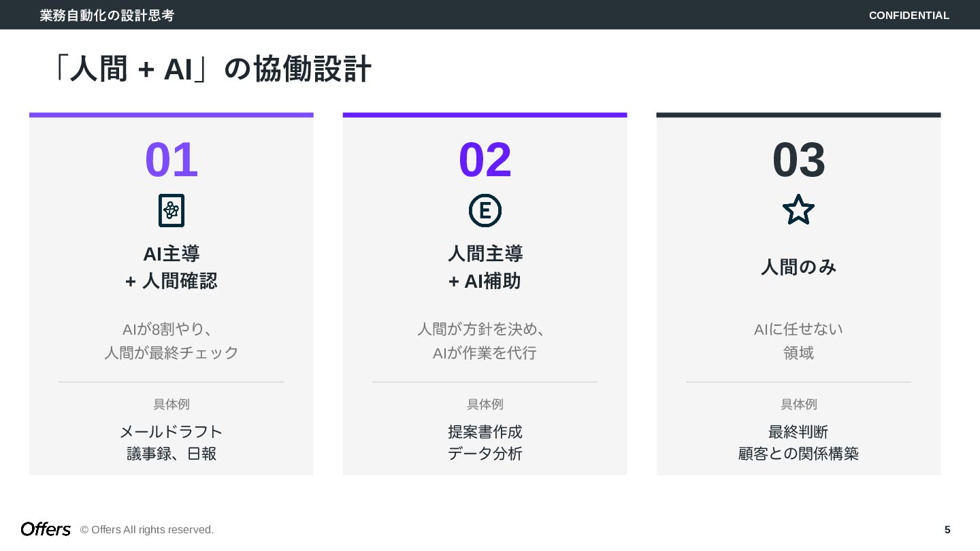This screenshot has height=551, width=980.
Task: Click the circled E icon in card 02
Action: click(x=485, y=210)
